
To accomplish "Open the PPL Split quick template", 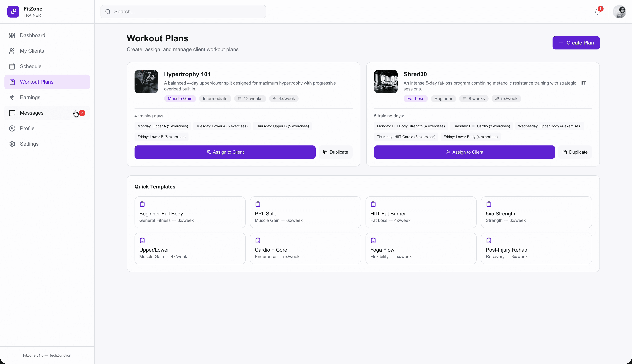I will point(305,212).
